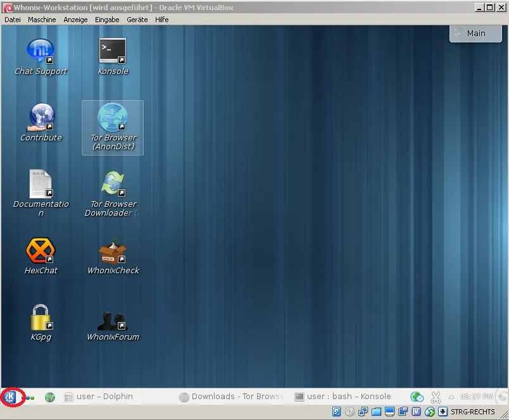Click the network adapters status icon

[x=363, y=412]
